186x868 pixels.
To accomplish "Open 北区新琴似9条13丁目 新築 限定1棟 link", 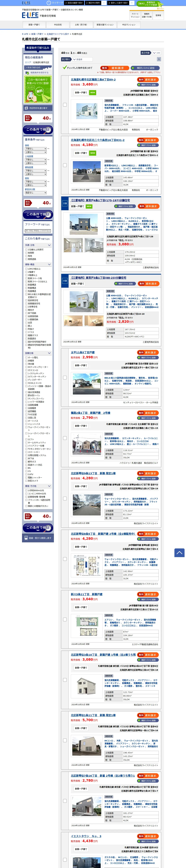I will pos(93,473).
